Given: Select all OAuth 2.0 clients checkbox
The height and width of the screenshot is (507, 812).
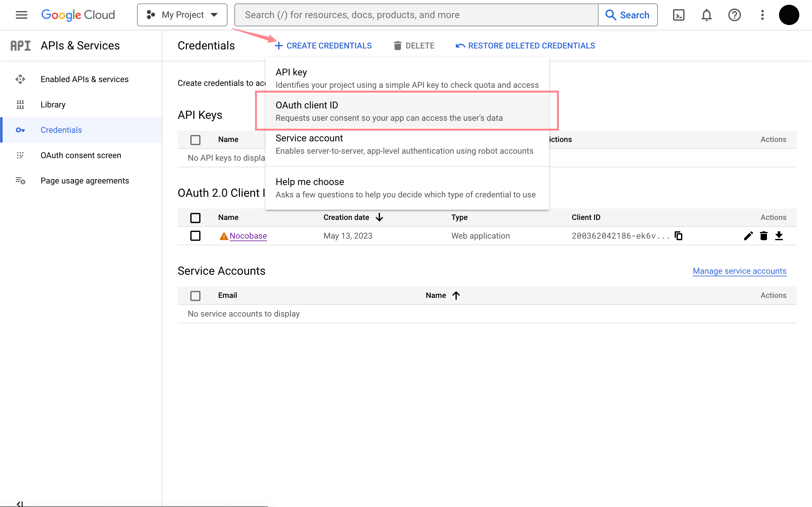Looking at the screenshot, I should pyautogui.click(x=195, y=218).
